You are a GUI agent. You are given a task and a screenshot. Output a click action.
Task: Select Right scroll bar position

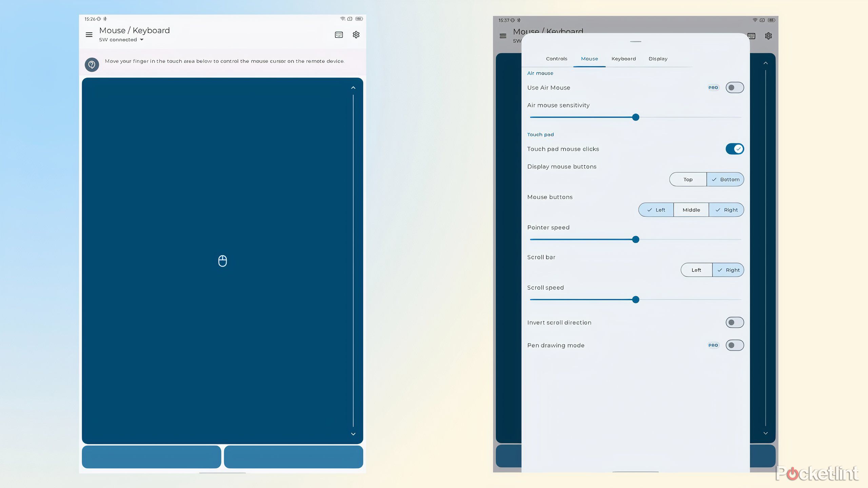(729, 270)
